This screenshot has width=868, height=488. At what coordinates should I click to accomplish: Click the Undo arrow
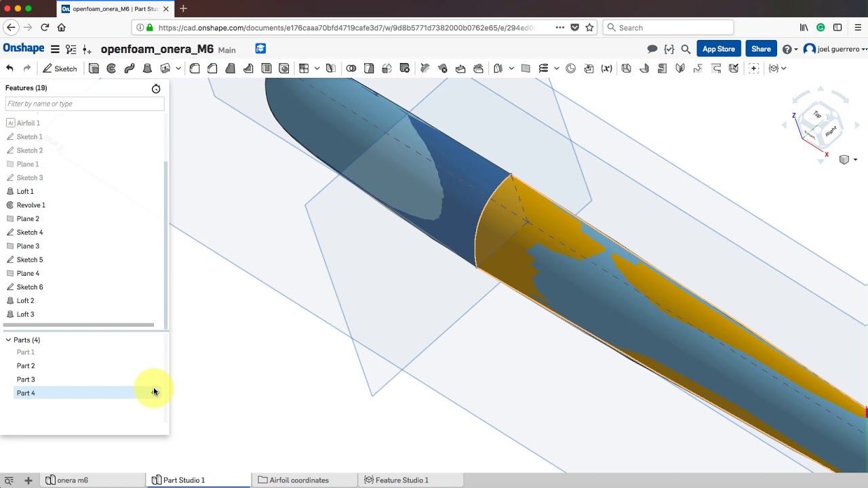9,68
